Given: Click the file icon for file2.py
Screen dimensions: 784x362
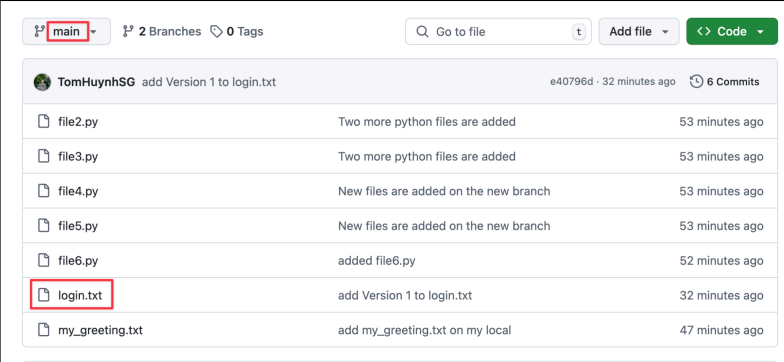Looking at the screenshot, I should [x=44, y=122].
